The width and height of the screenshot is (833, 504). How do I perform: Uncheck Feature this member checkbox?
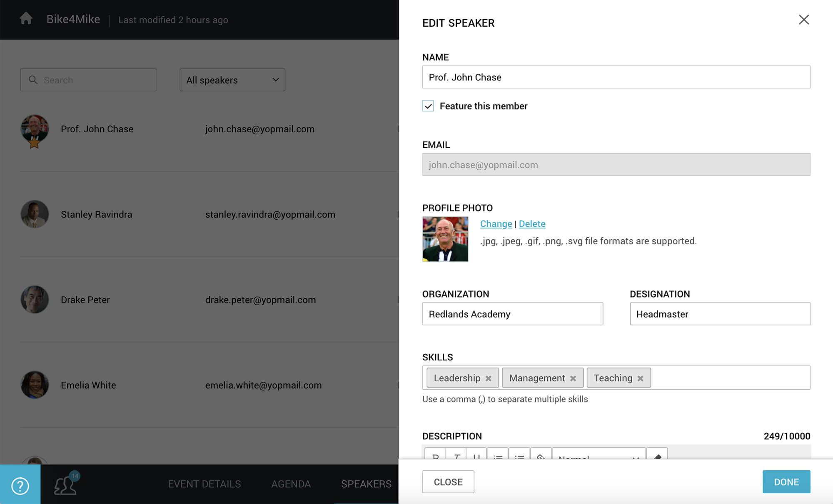point(428,106)
